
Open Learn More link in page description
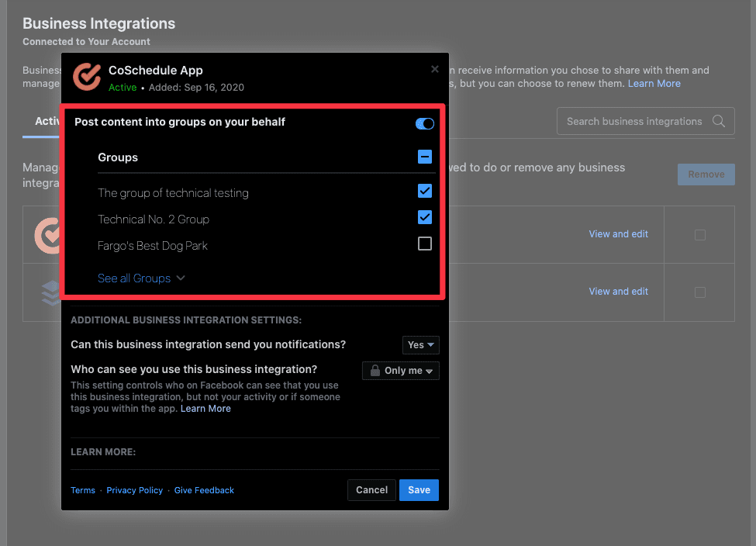[x=654, y=84]
